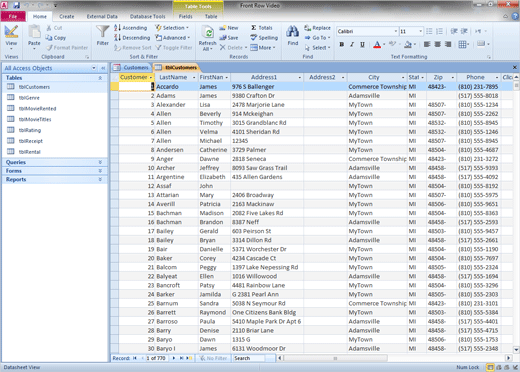Toggle Filter on the datasheet
Screen dimensions: 520x372
pos(174,48)
